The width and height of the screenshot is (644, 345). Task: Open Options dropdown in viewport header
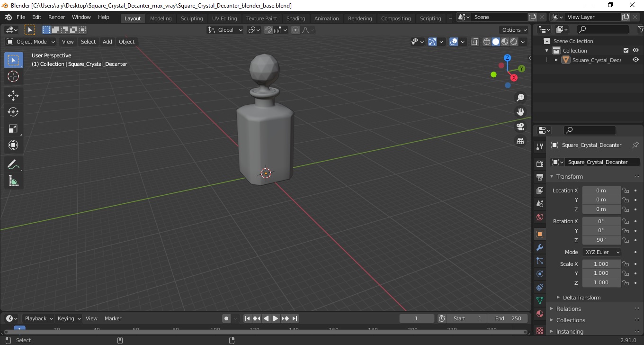(x=515, y=30)
